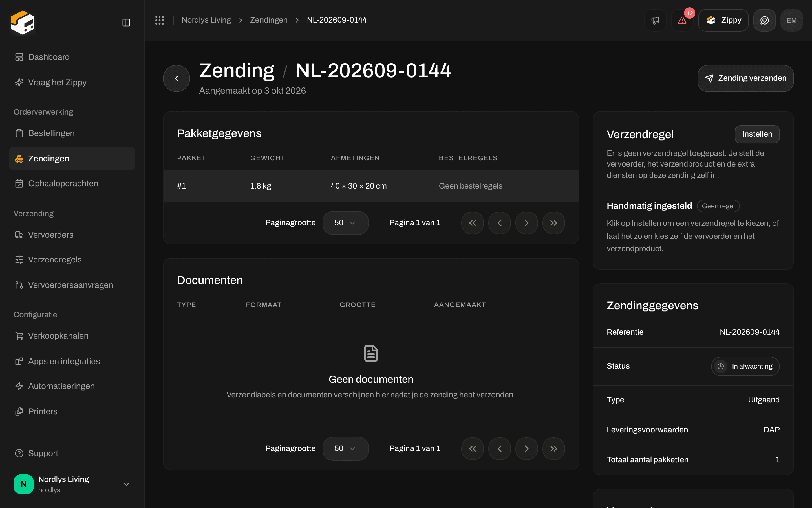Go to last page in Documenten pagination
This screenshot has width=812, height=508.
click(554, 448)
